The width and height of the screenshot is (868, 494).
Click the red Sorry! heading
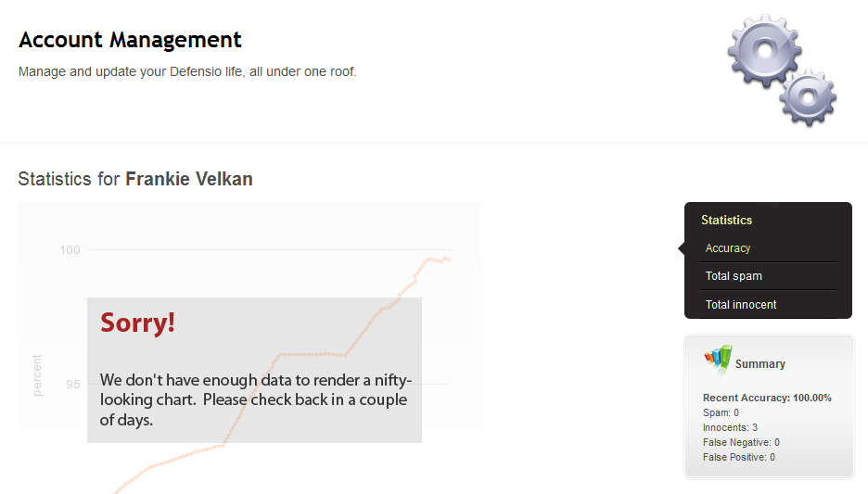coord(137,323)
